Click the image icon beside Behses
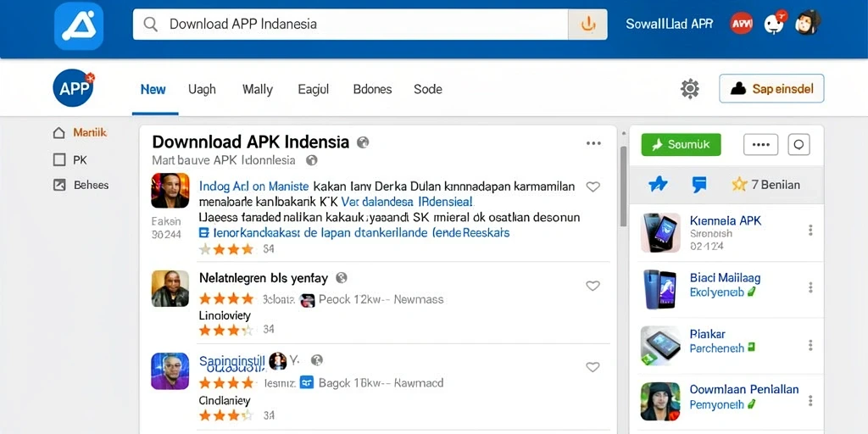This screenshot has width=868, height=434. coord(59,185)
